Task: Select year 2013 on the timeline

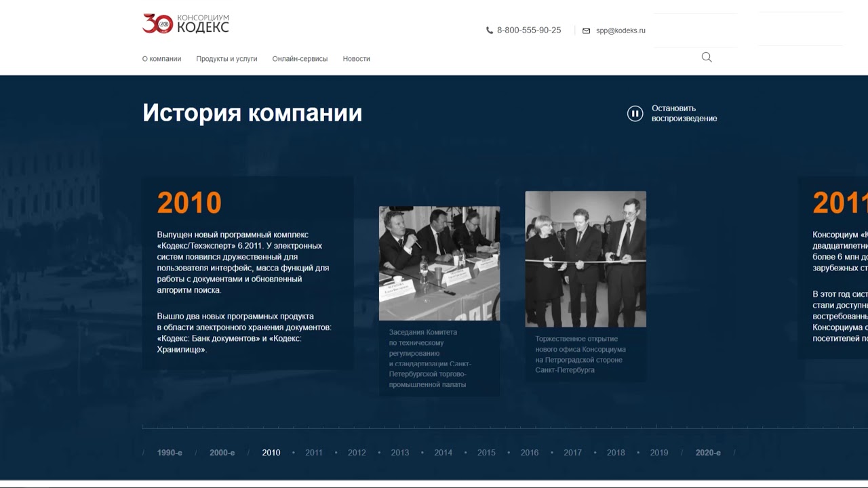Action: 400,453
